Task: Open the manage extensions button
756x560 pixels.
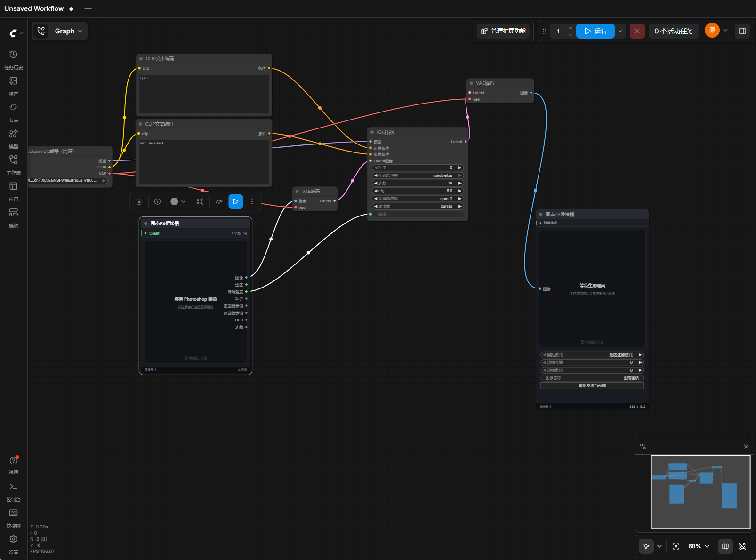Action: [x=503, y=31]
